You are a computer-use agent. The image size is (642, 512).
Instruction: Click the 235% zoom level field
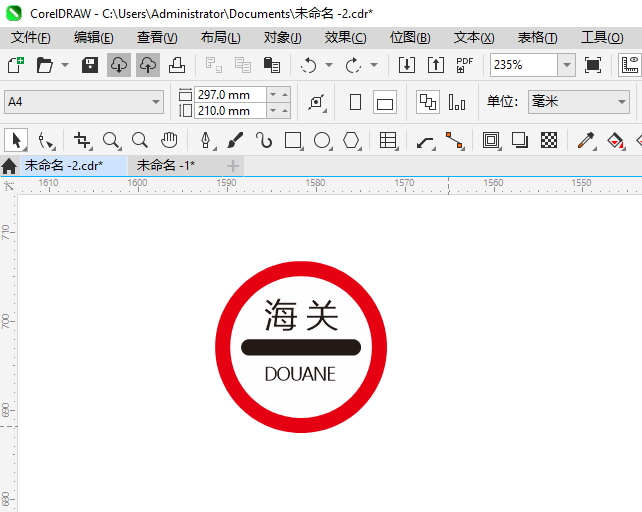click(524, 65)
